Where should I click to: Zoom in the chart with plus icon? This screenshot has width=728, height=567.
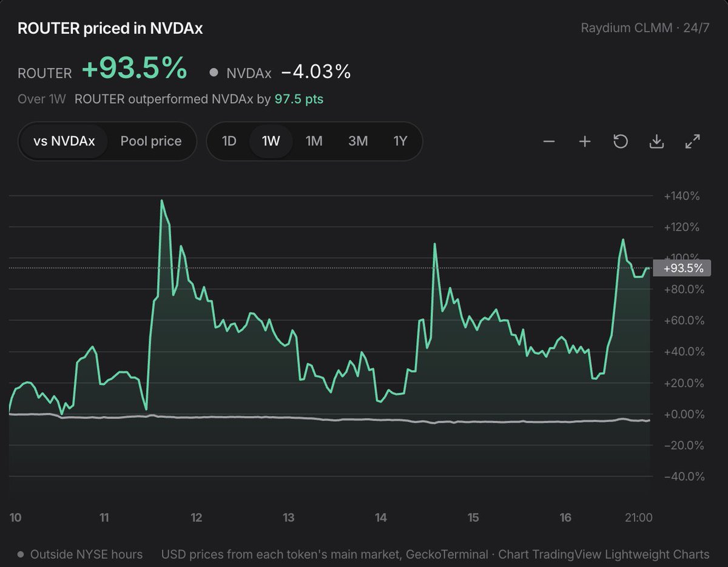point(585,141)
